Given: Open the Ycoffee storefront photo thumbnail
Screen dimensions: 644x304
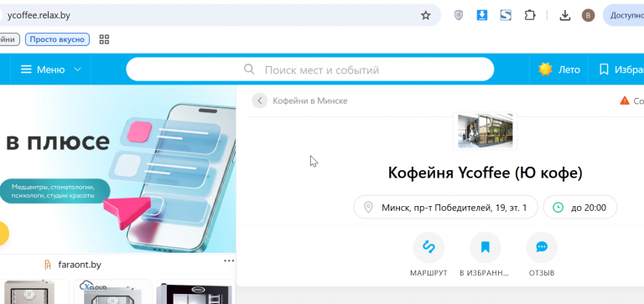Looking at the screenshot, I should coord(485,131).
